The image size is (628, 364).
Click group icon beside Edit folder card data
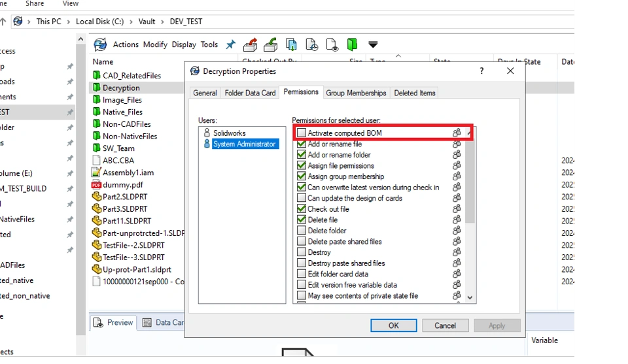point(457,273)
